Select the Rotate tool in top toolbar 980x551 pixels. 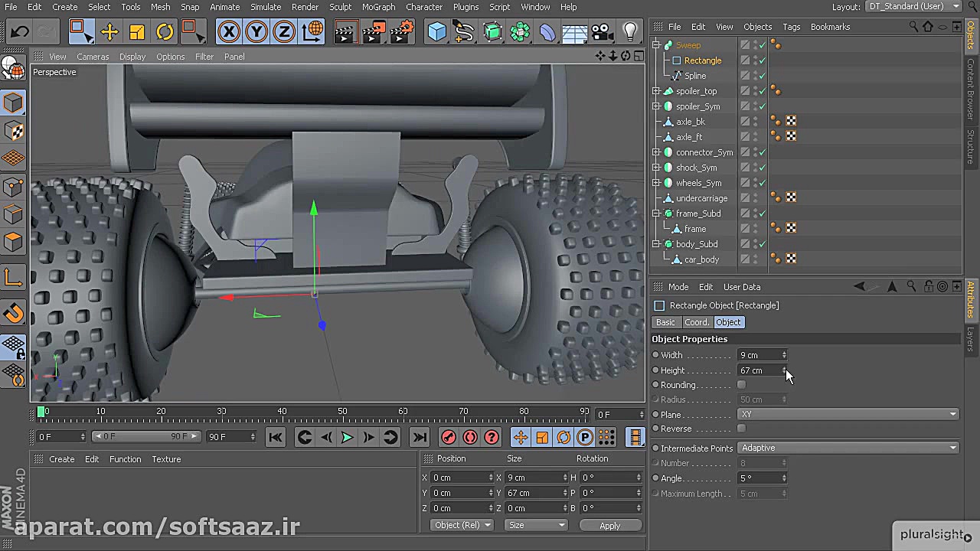[165, 32]
